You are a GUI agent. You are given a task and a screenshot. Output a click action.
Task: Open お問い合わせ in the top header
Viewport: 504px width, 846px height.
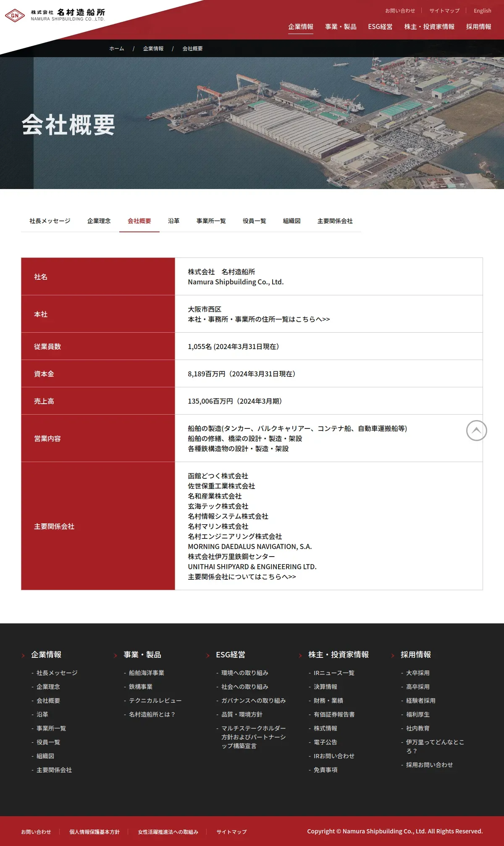400,11
